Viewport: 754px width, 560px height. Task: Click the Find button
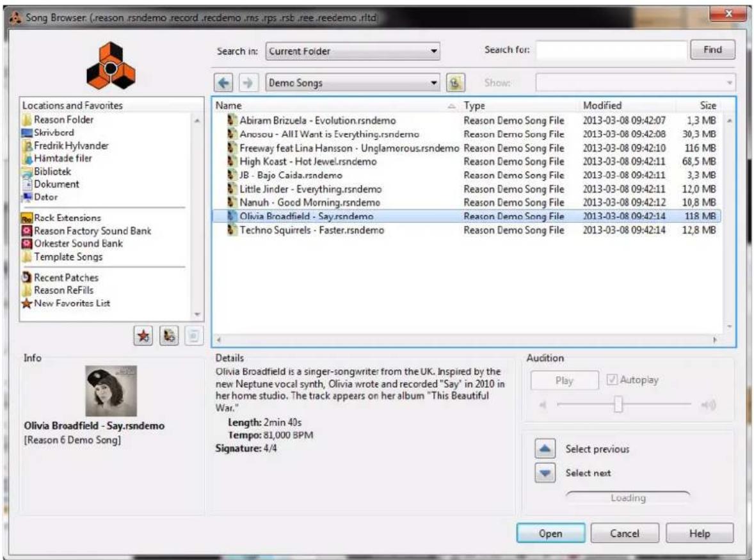712,49
